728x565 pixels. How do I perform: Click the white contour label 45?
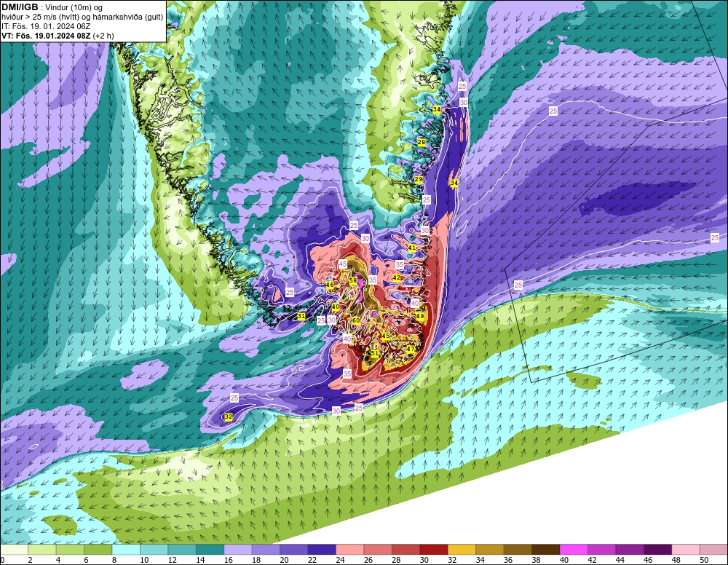click(x=343, y=264)
